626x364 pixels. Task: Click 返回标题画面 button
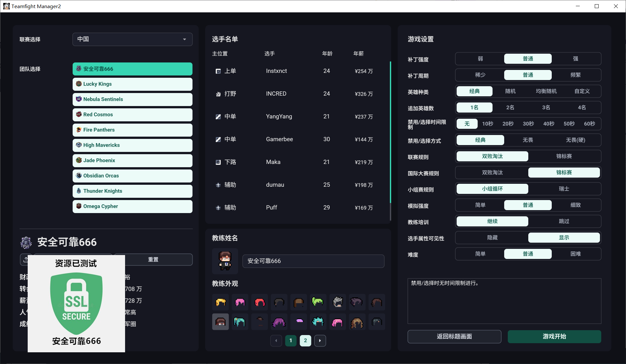454,337
